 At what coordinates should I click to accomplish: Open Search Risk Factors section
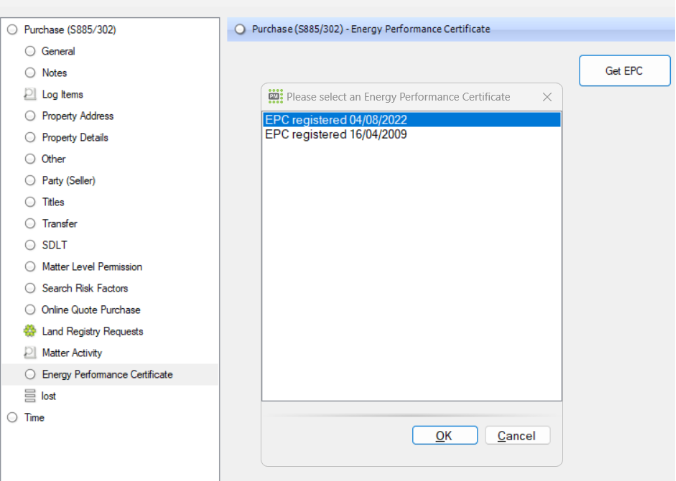[x=85, y=288]
